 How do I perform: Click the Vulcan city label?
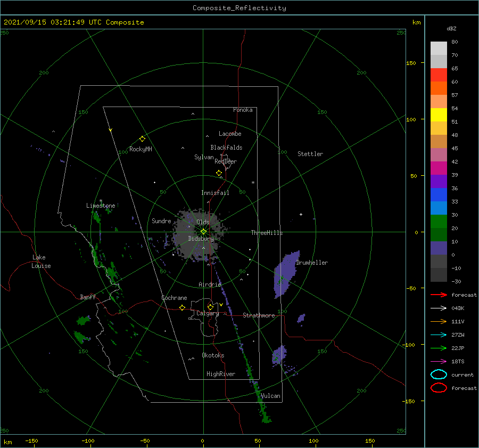pos(271,396)
